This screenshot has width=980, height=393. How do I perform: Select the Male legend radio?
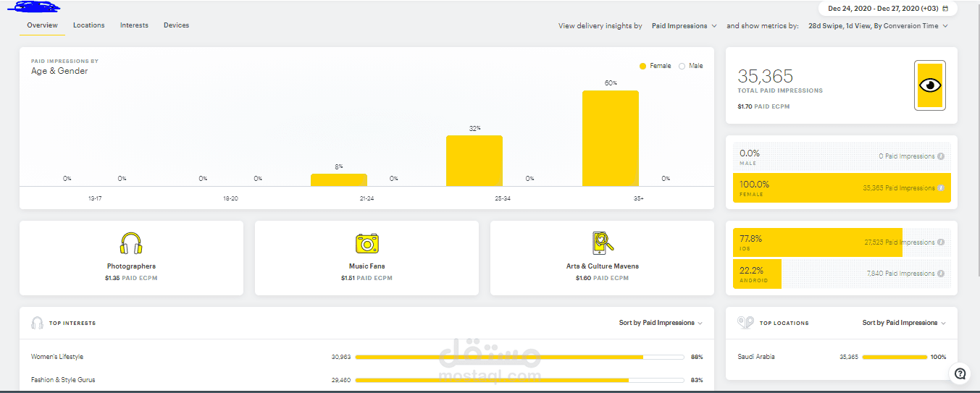(x=682, y=66)
